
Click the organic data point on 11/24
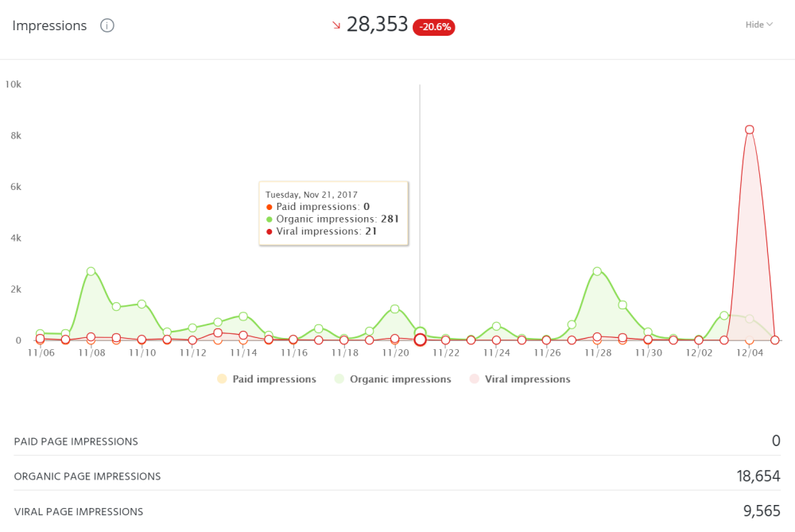(x=496, y=326)
